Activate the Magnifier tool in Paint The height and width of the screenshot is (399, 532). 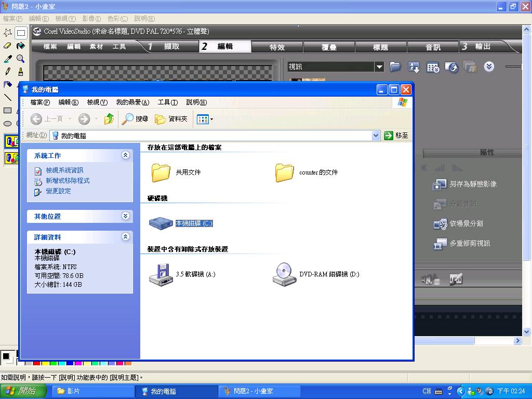coord(21,58)
